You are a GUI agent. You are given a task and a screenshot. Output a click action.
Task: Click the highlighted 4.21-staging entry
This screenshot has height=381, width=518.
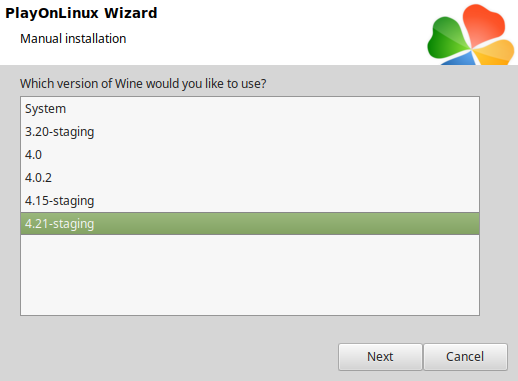(x=250, y=224)
